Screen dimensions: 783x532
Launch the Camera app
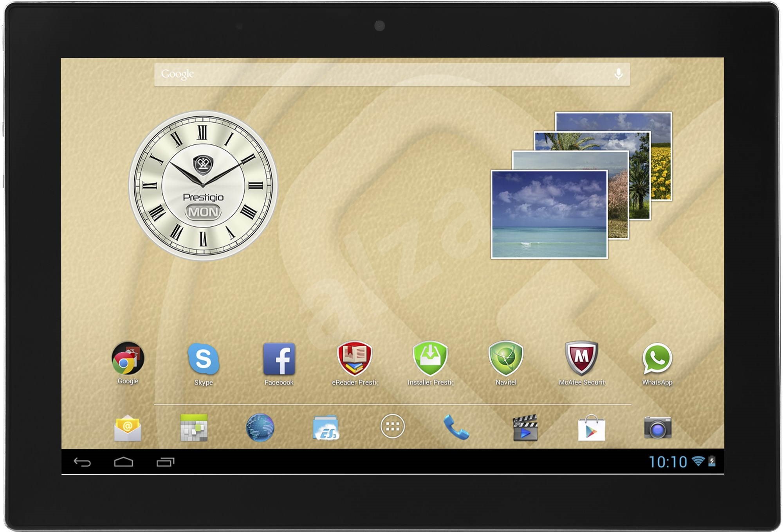pyautogui.click(x=657, y=427)
